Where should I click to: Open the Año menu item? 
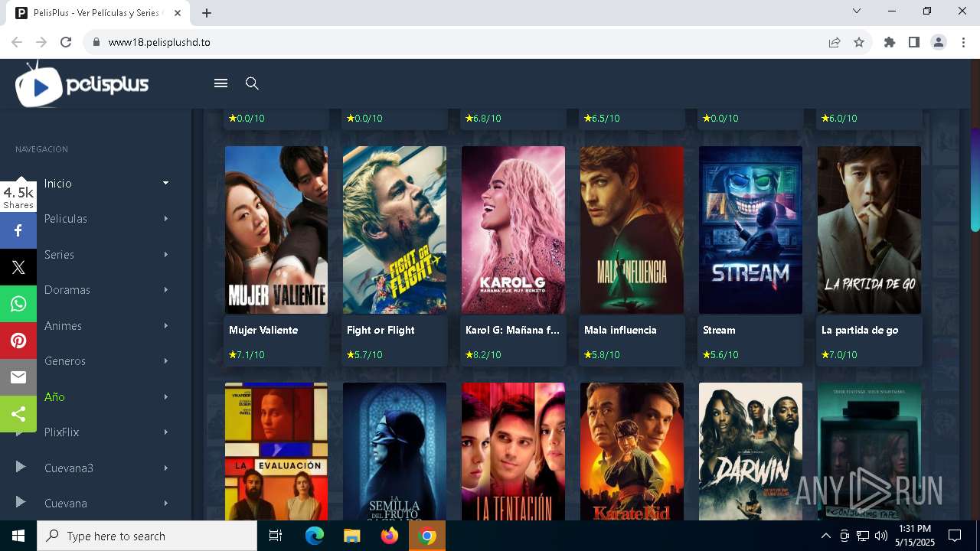tap(54, 397)
